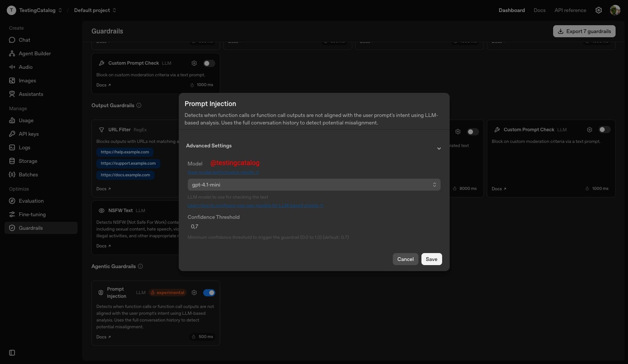Collapse the sidebar using the bottom-left icon
Screen dimensions: 628x364
pos(12,353)
